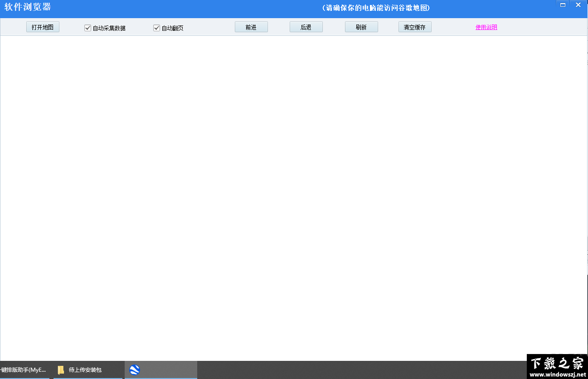
Task: Open 待上传安装包 folder from taskbar
Action: tap(88, 370)
